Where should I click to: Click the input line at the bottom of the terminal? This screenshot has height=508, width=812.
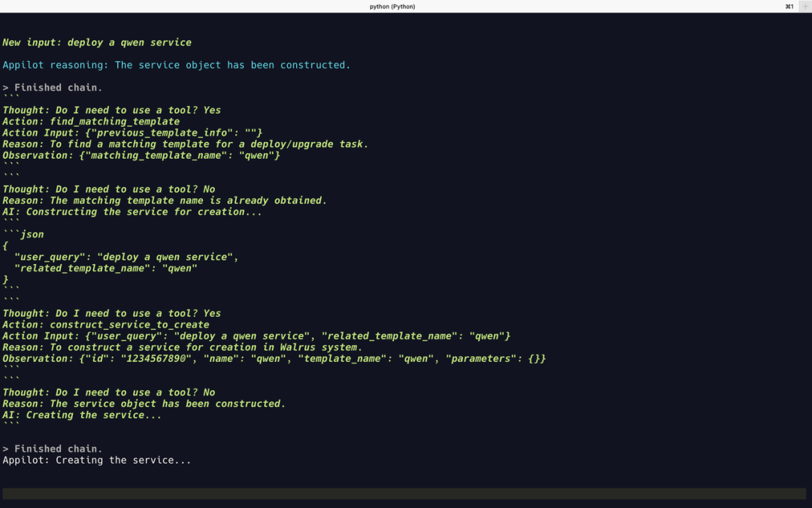[404, 494]
